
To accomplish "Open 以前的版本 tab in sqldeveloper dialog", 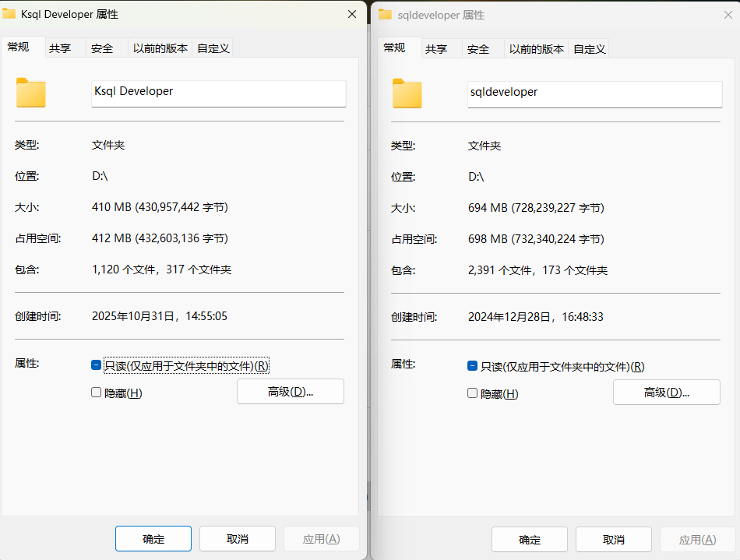I will pos(536,49).
